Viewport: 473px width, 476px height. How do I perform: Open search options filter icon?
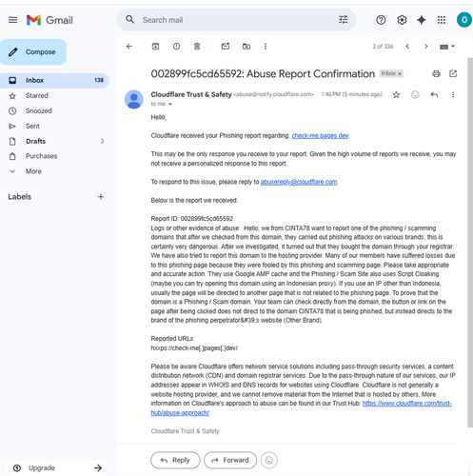tap(343, 20)
